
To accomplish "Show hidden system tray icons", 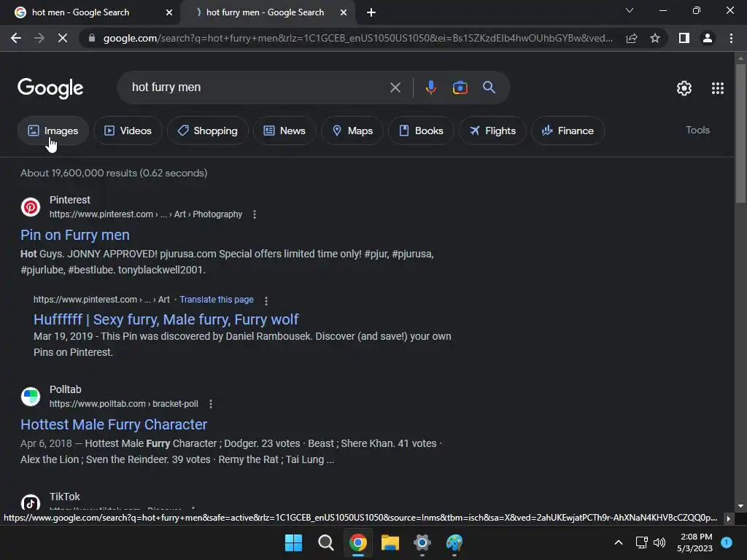I will tap(619, 542).
